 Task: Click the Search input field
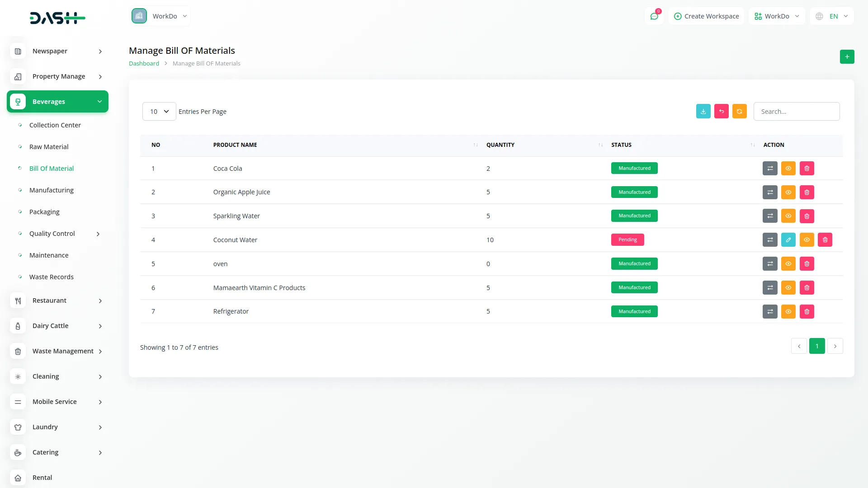coord(796,112)
